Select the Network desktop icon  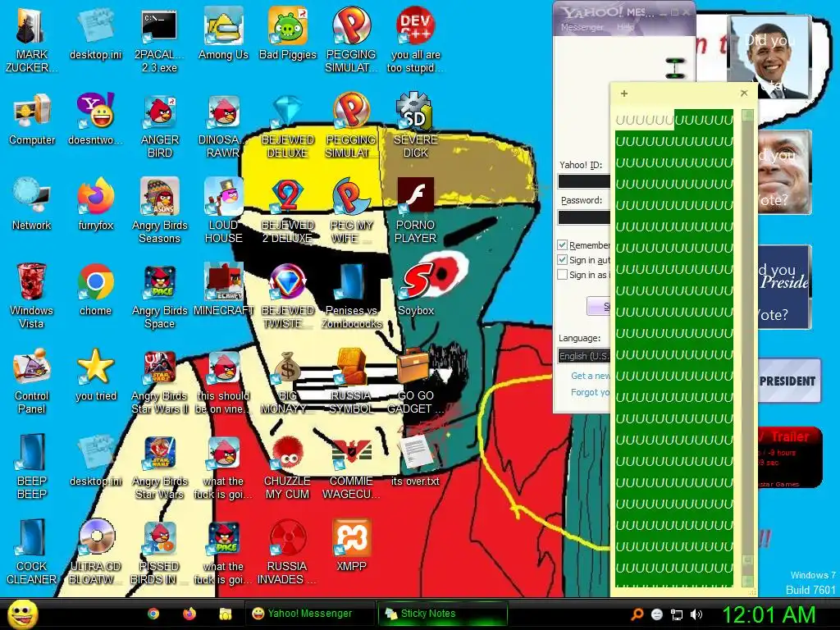pos(32,204)
